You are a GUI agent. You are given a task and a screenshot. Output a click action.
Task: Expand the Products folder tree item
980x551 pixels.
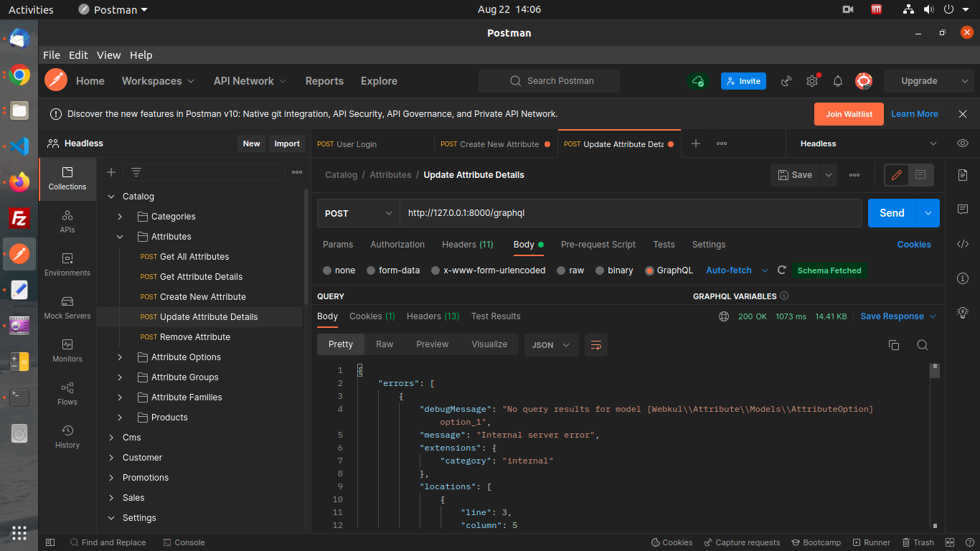click(121, 417)
